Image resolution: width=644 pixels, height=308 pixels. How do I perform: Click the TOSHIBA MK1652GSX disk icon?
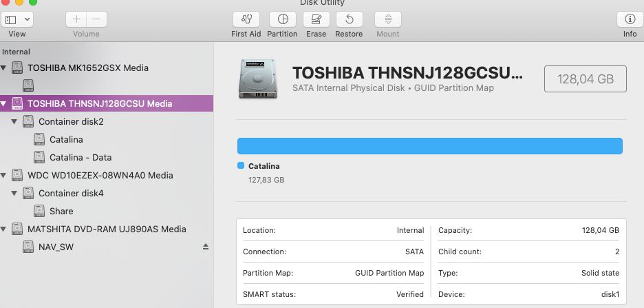pos(17,68)
